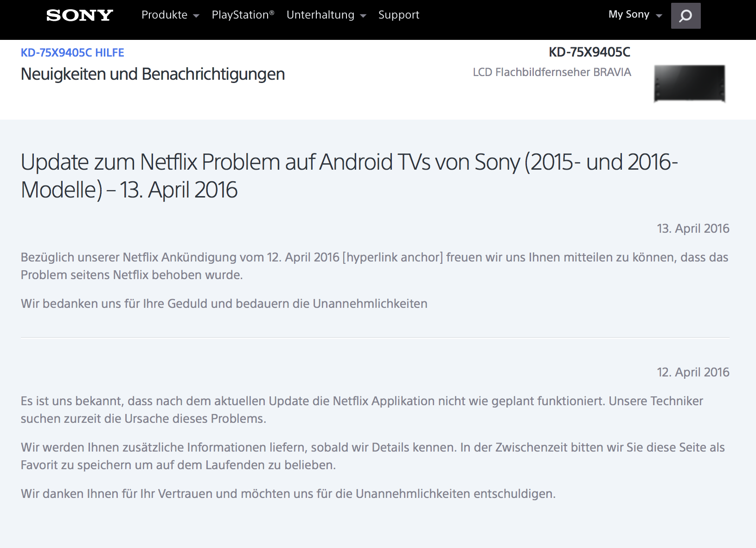The height and width of the screenshot is (548, 756).
Task: Click the Netflix Problem article title
Action: coord(349,176)
